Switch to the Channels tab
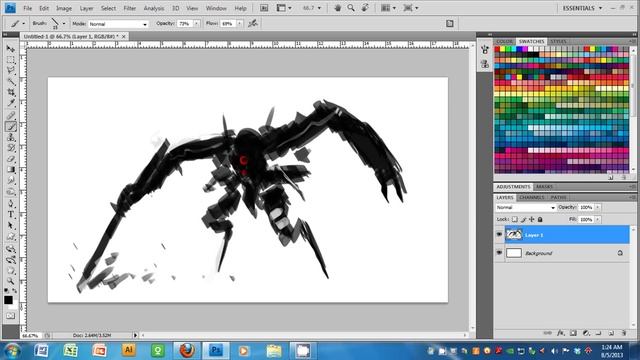This screenshot has width=640, height=360. coord(531,198)
